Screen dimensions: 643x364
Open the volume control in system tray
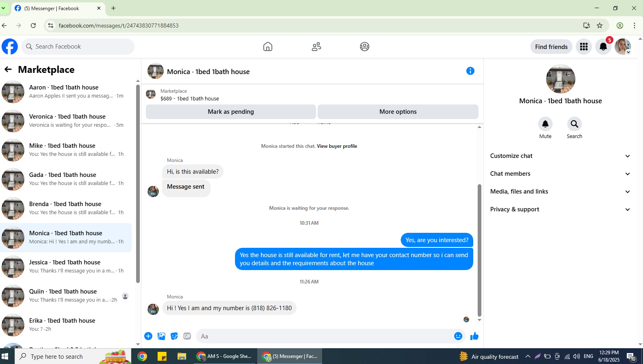point(577,356)
